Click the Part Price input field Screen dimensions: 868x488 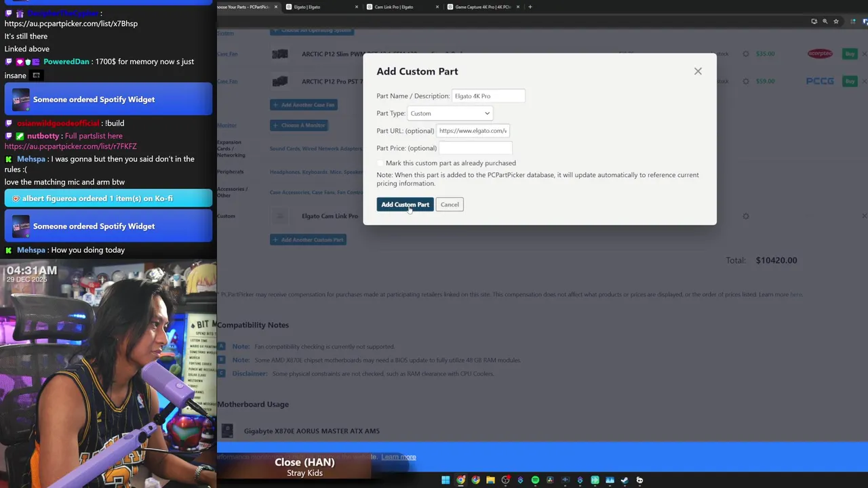(x=475, y=148)
